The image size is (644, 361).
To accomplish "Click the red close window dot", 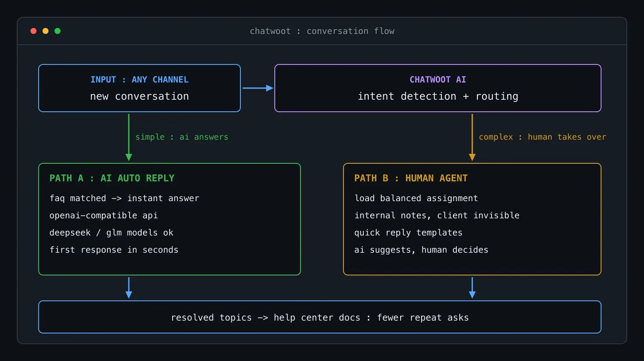I will [x=33, y=31].
